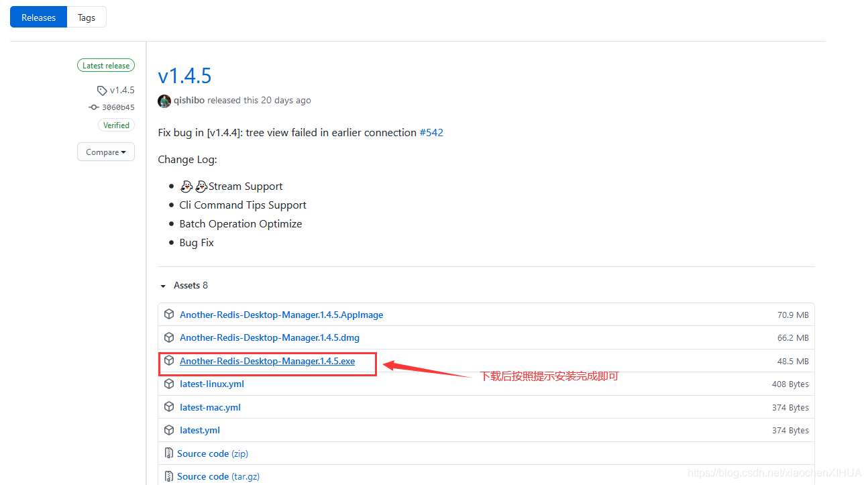Switch to the Tags tab
This screenshot has height=485, width=868.
87,17
